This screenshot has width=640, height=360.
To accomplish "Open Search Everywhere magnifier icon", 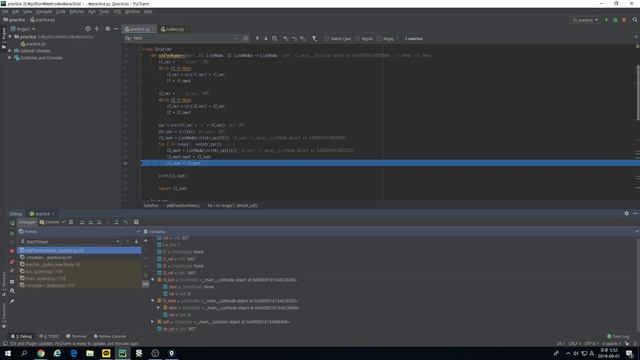I will tap(635, 20).
